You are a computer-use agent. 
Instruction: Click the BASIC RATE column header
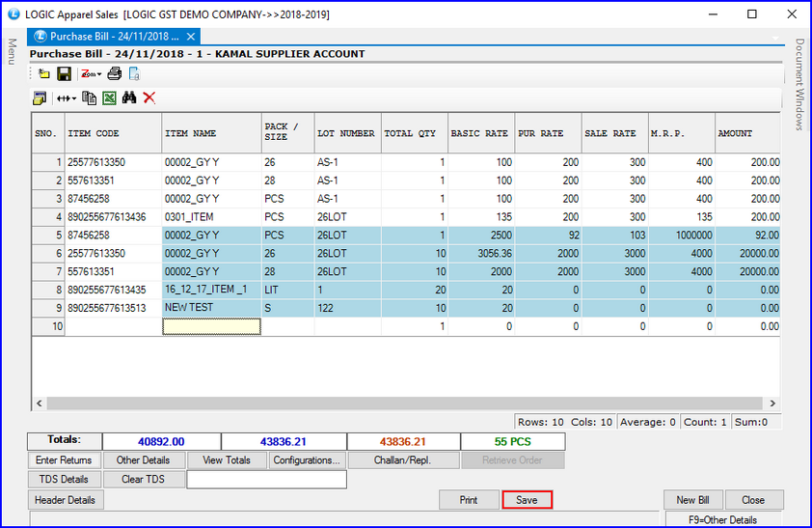click(481, 133)
